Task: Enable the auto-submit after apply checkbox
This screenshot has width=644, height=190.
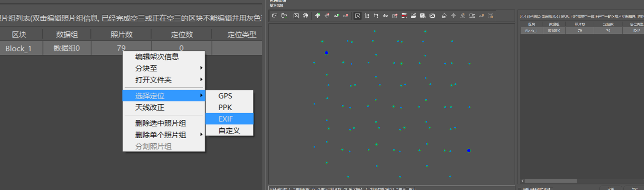Action: click(x=519, y=189)
